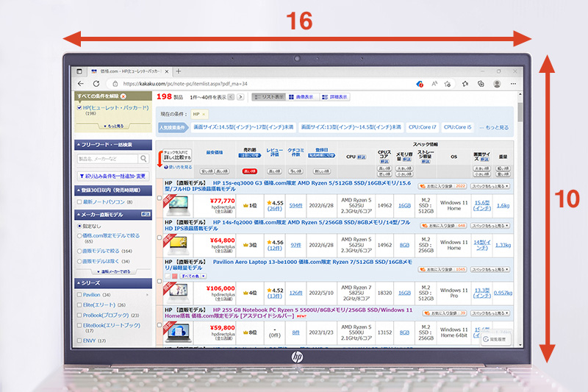This screenshot has width=588, height=392.
Task: Check the 最新ノートパソコン filter checkbox
Action: coord(79,202)
